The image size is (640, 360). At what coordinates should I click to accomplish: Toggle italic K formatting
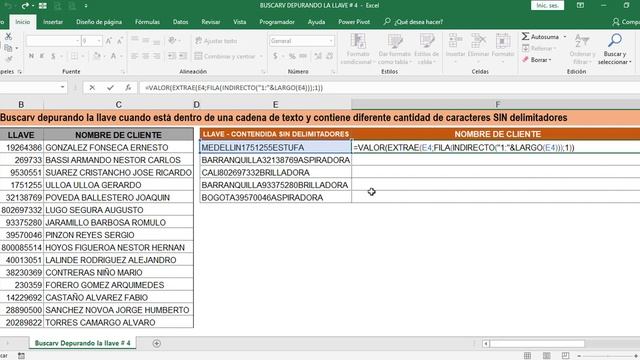click(x=42, y=56)
